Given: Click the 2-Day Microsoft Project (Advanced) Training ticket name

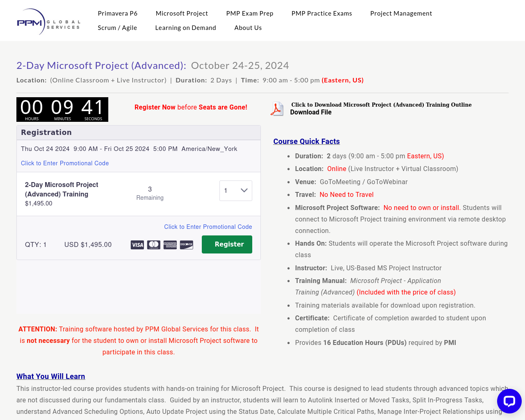Looking at the screenshot, I should (62, 189).
